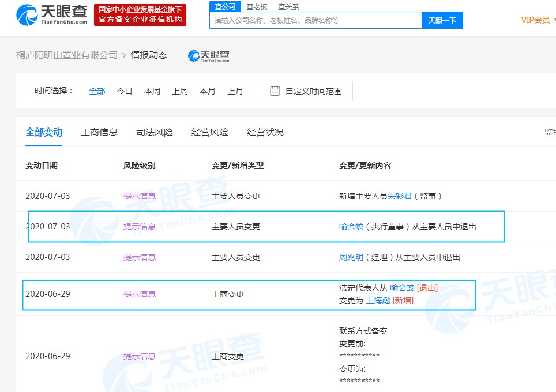This screenshot has width=556, height=392.
Task: Click 提示信息 in the 执行董事 row
Action: 140,227
